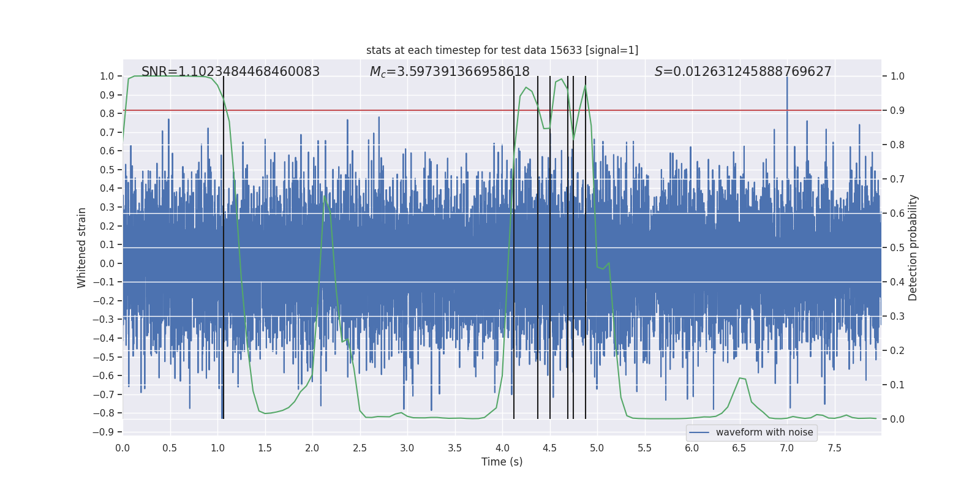Select the 0.0 tick on the Whitened strain axis

(107, 263)
